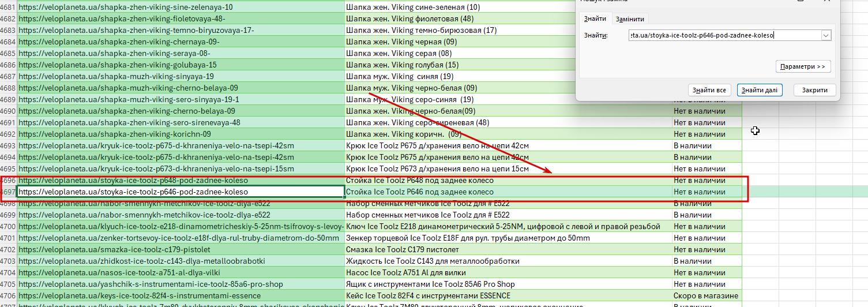Viewport: 868px width, 307px height.
Task: Click into the Знайти search text field
Action: tap(725, 35)
